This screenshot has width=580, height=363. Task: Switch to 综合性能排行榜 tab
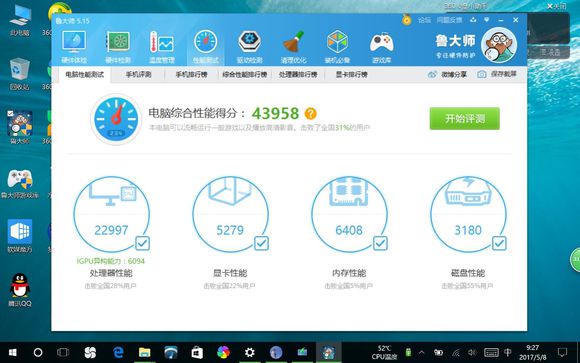point(245,74)
